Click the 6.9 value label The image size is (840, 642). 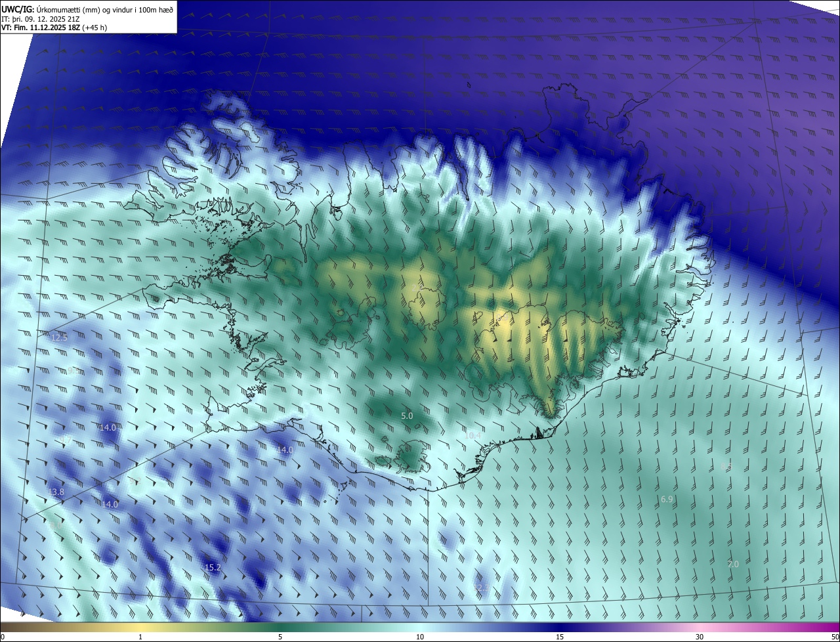667,500
